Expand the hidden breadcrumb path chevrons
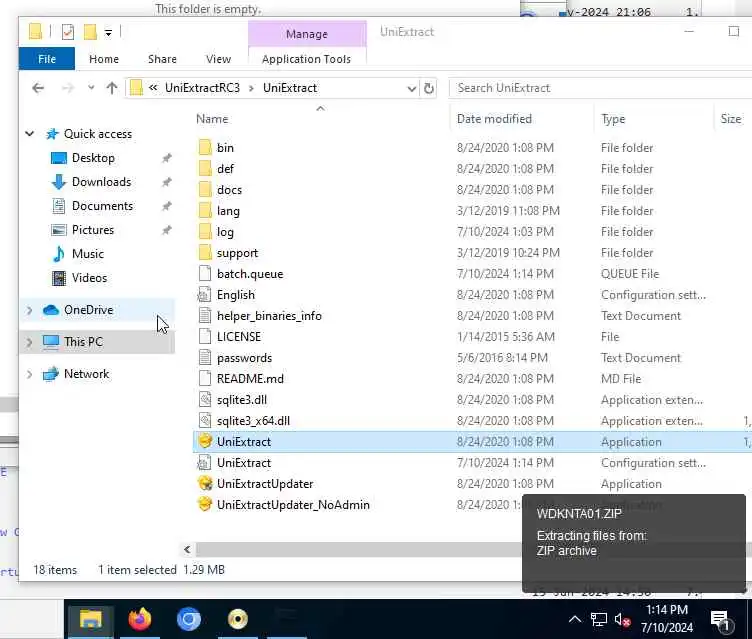The image size is (752, 639). 153,88
